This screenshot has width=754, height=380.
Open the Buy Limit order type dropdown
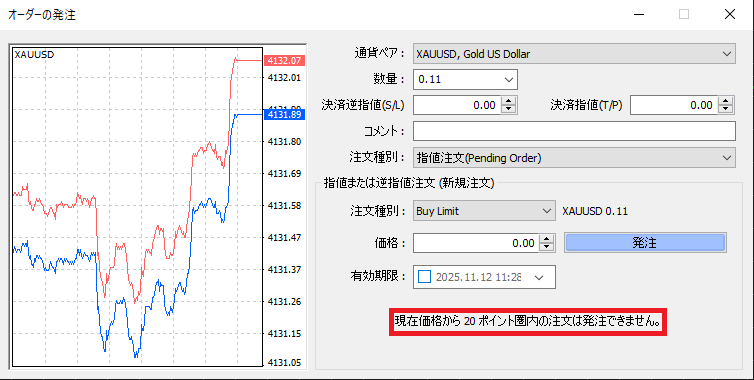484,211
